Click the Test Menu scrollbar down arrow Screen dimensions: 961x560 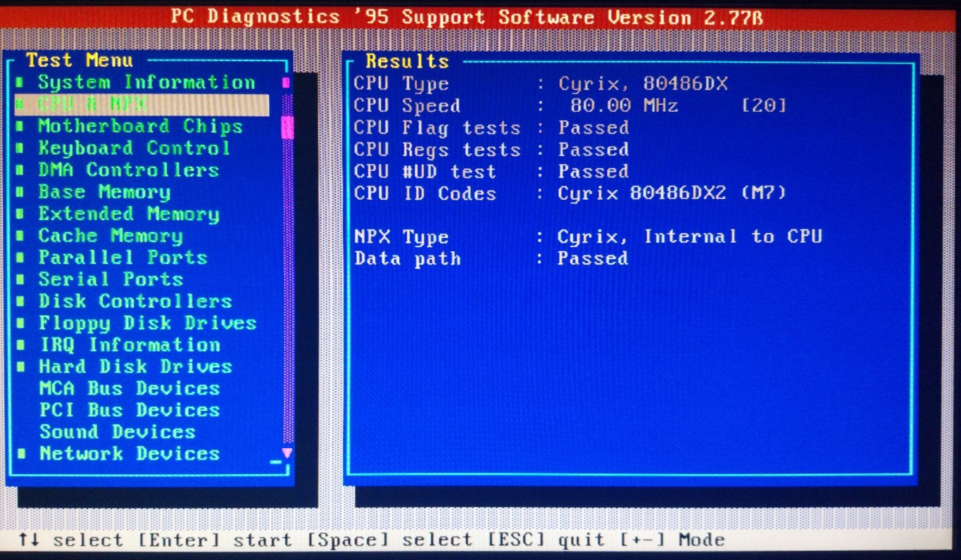[287, 453]
